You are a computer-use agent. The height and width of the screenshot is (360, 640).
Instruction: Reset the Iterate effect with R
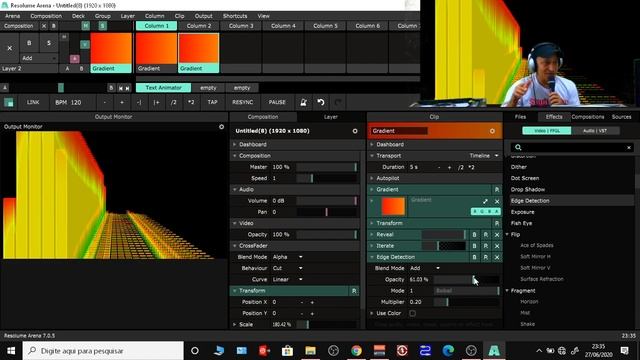pos(486,246)
